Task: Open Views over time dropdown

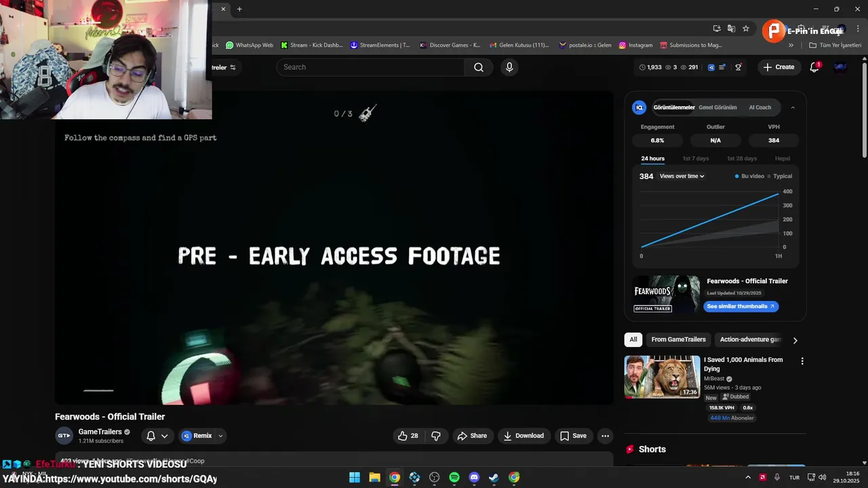Action: 682,176
